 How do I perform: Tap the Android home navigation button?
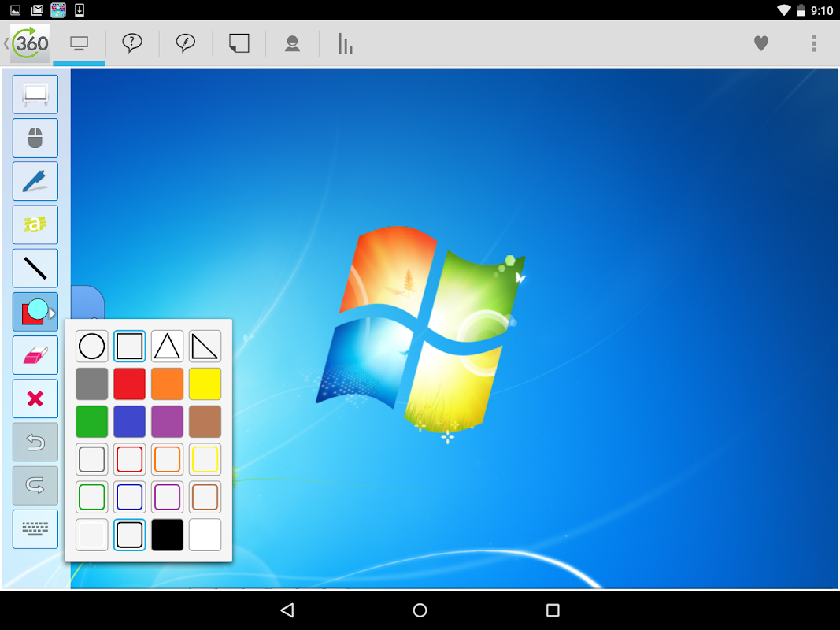(420, 610)
